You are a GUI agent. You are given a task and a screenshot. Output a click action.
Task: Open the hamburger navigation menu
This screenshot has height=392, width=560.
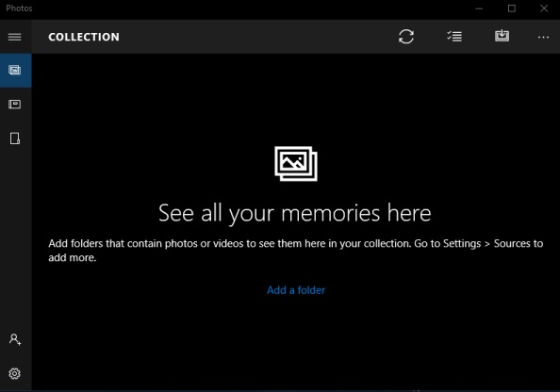point(15,37)
